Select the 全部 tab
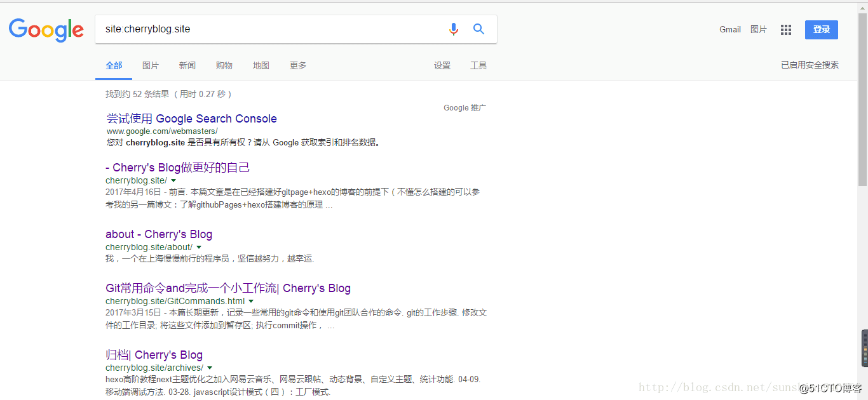This screenshot has height=400, width=868. pos(114,65)
